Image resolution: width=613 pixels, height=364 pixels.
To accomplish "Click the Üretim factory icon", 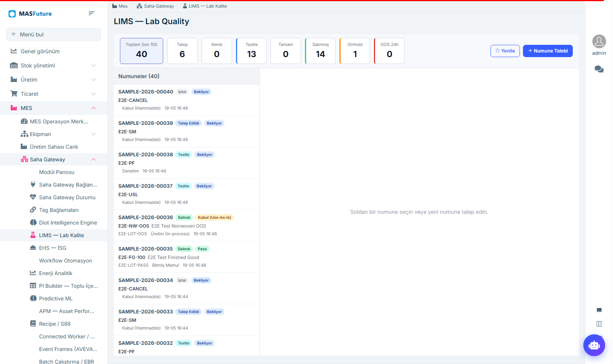I will point(14,80).
